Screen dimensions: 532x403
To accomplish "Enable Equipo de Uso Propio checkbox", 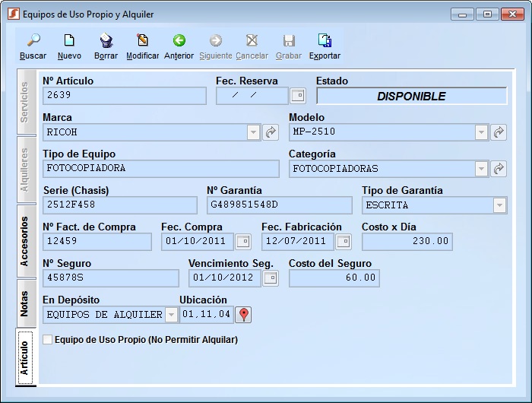I will 48,340.
